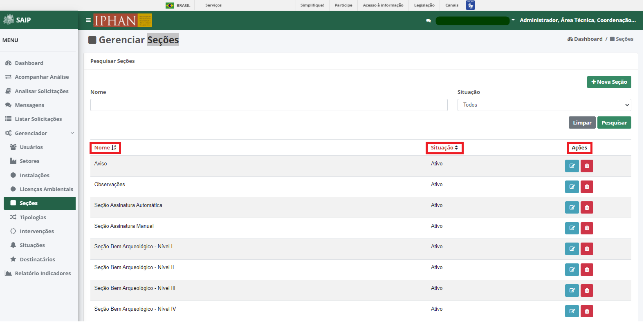
Task: Open Usuários management page
Action: pos(31,147)
